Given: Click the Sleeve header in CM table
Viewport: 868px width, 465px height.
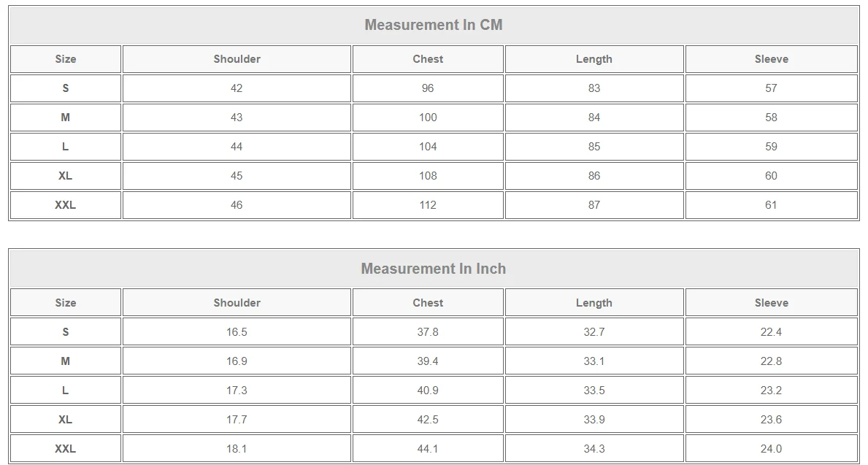Looking at the screenshot, I should click(x=771, y=59).
